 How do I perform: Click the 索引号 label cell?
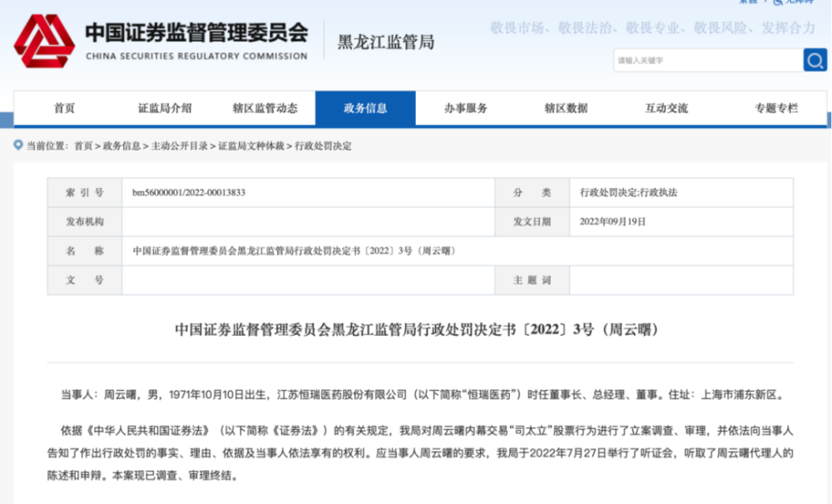[85, 193]
